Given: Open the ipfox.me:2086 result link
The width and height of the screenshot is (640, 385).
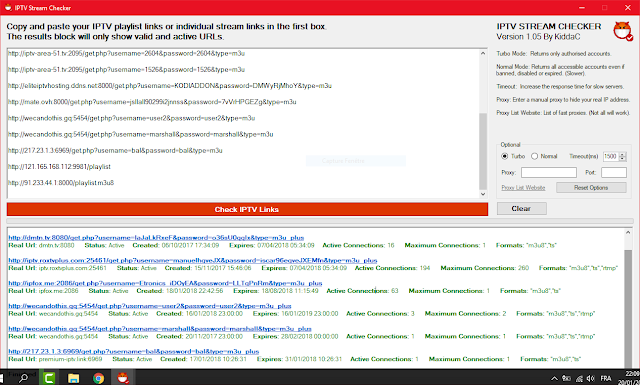Looking at the screenshot, I should [165, 283].
